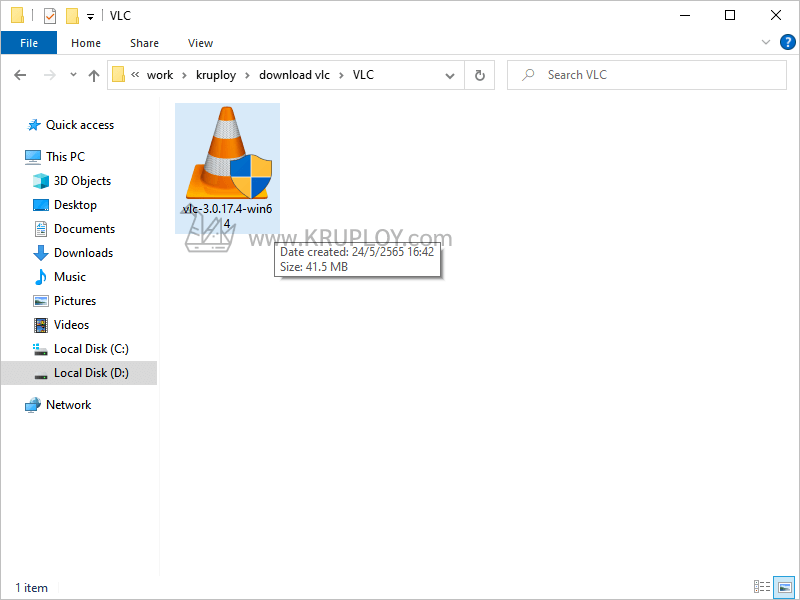This screenshot has height=600, width=800.
Task: Click the Network globe icon
Action: [x=33, y=405]
